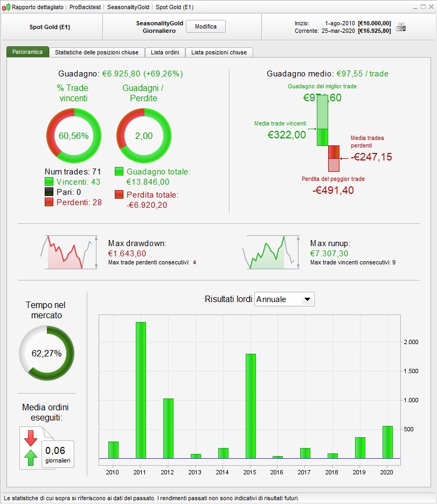The width and height of the screenshot is (437, 504).
Task: Click the 2015 bar in annual results chart
Action: [x=251, y=406]
